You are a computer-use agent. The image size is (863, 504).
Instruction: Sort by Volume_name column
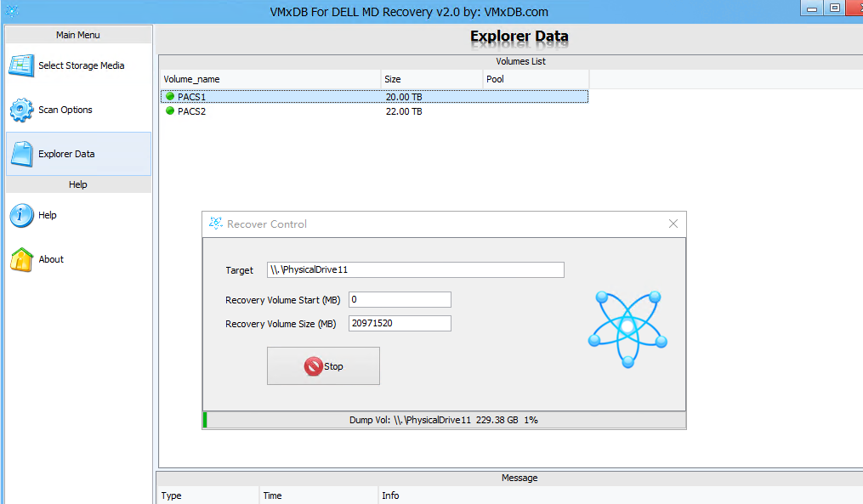click(270, 79)
